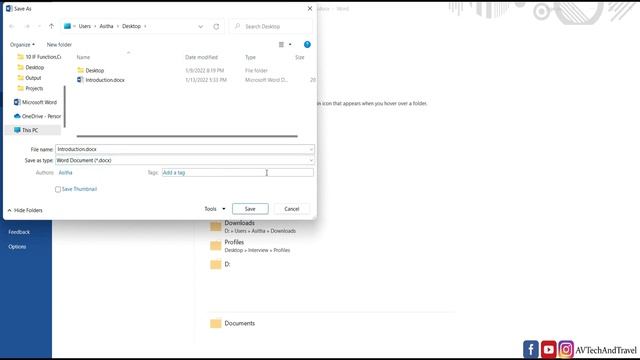Click the PC icon in address bar
The width and height of the screenshot is (640, 360).
[x=67, y=26]
